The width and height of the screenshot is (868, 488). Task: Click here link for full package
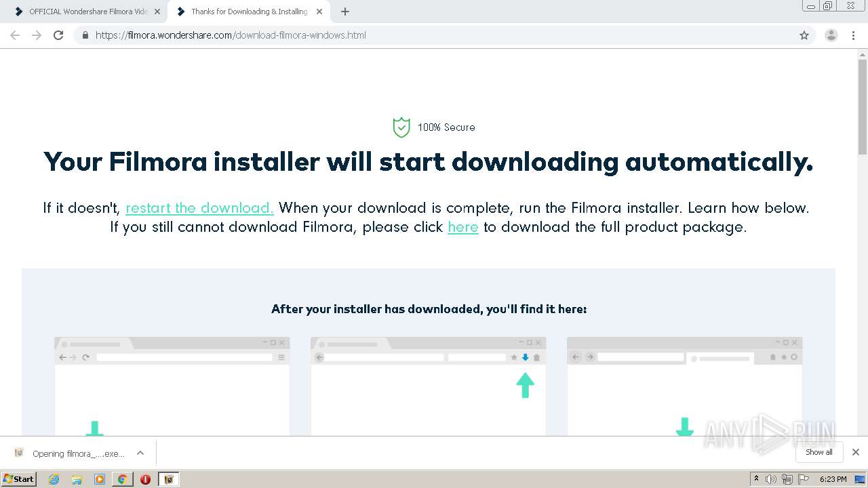(x=463, y=227)
